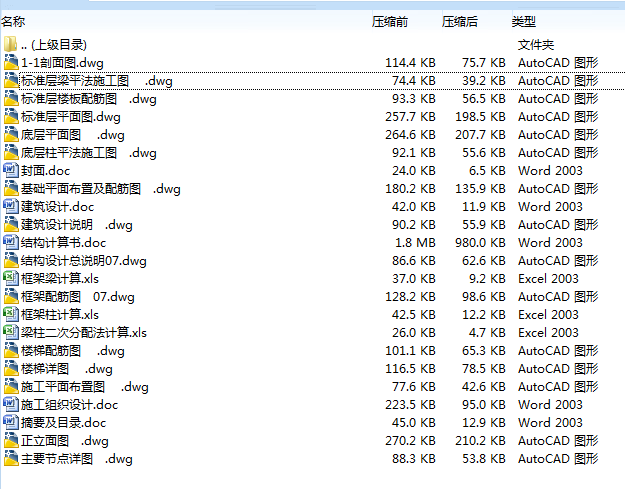This screenshot has height=489, width=625.
Task: Select file name 封面.doc
Action: point(45,171)
